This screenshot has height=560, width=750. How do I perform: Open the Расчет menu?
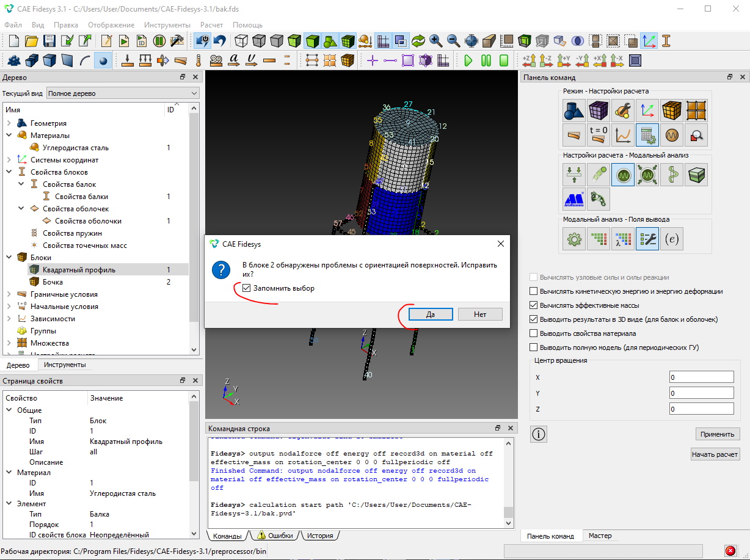(211, 25)
